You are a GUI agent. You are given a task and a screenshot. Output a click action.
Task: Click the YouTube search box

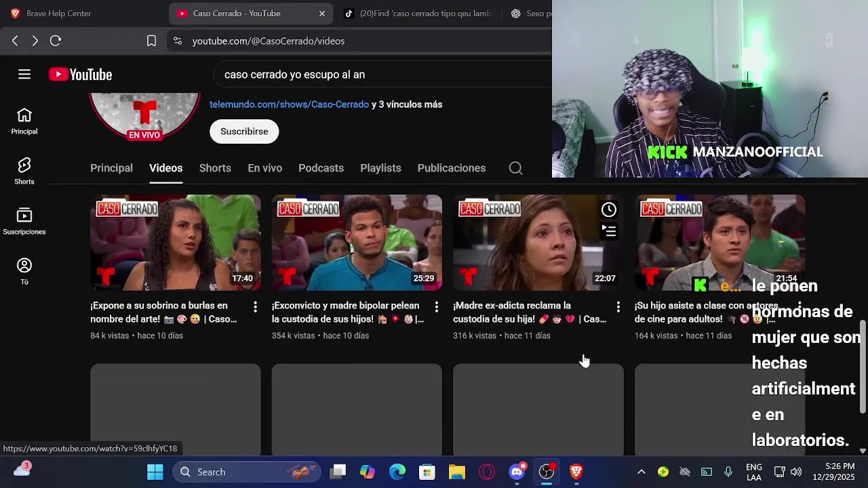tap(383, 75)
